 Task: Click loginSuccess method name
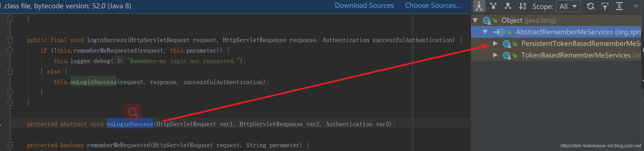point(107,40)
